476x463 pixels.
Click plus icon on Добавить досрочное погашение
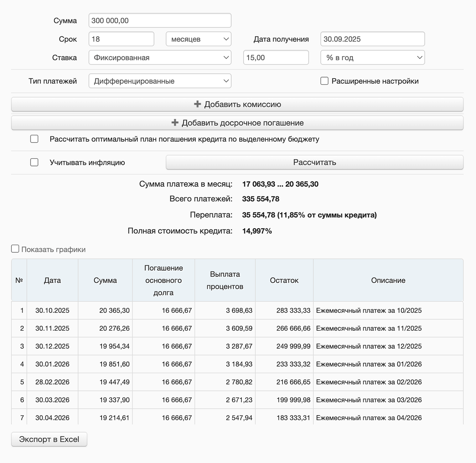tap(175, 123)
